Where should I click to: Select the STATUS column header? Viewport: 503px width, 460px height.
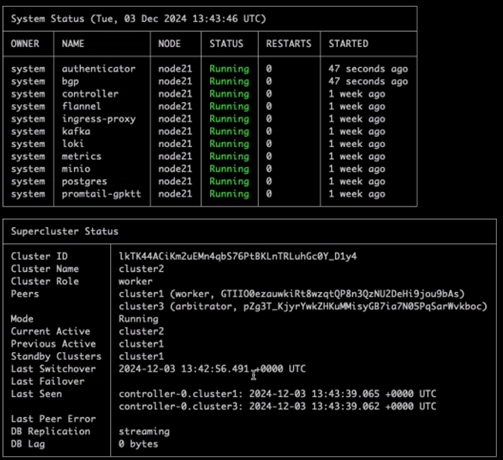click(226, 44)
